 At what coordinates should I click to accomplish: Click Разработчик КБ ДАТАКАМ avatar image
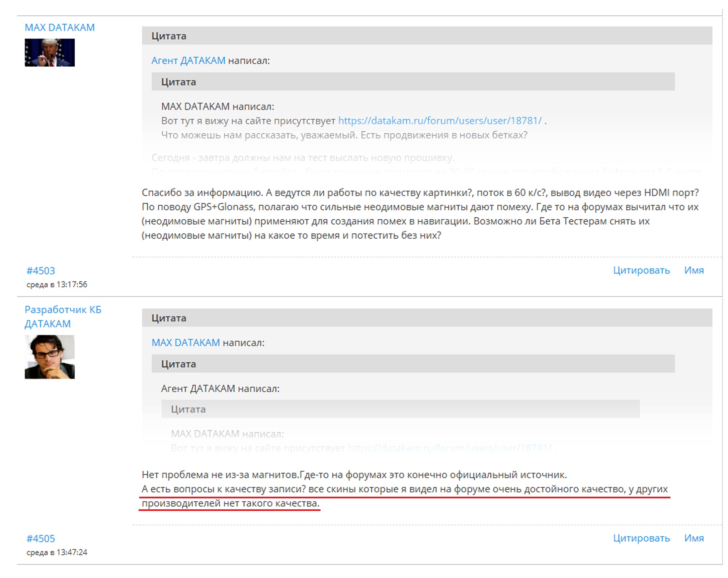(x=50, y=357)
